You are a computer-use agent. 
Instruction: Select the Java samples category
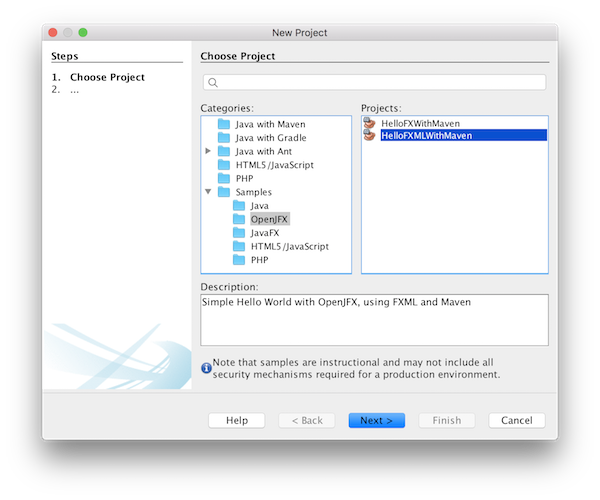tap(259, 205)
